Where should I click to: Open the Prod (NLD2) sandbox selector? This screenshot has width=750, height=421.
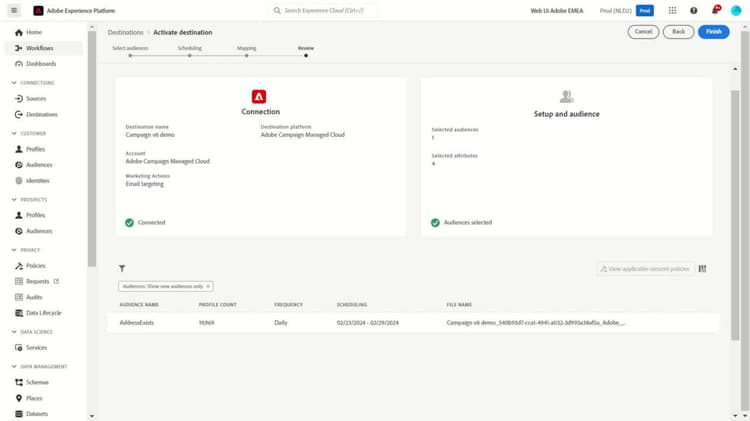(x=627, y=11)
